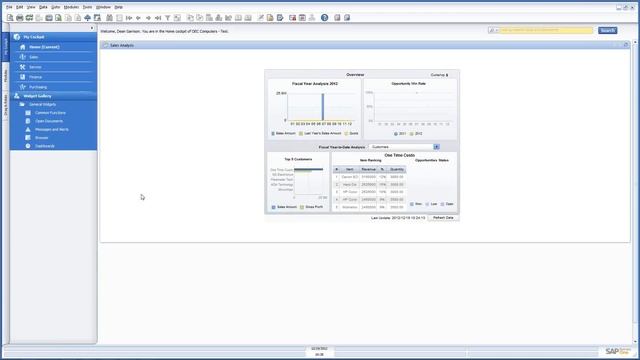Click the Common Functions widget icon
Image resolution: width=640 pixels, height=360 pixels.
tap(28, 113)
